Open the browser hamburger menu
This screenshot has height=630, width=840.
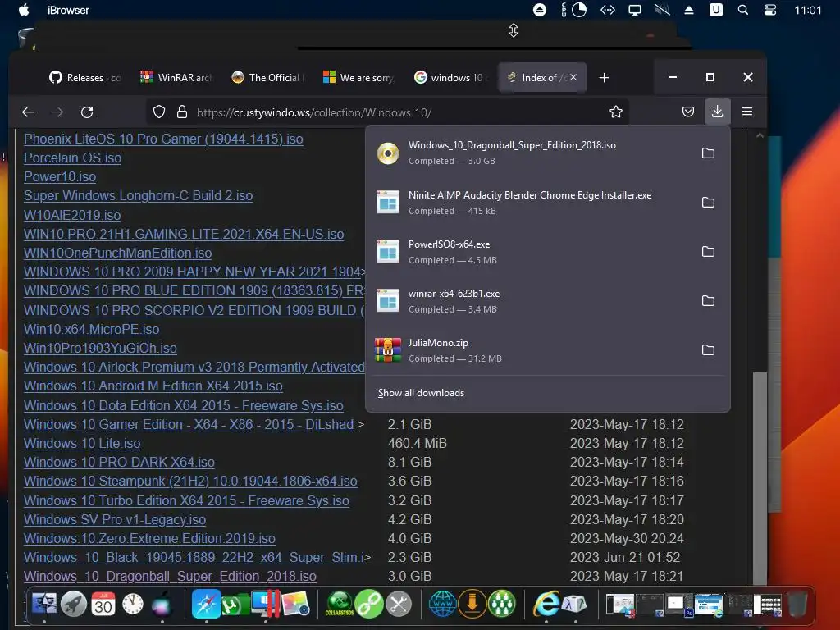pos(747,112)
